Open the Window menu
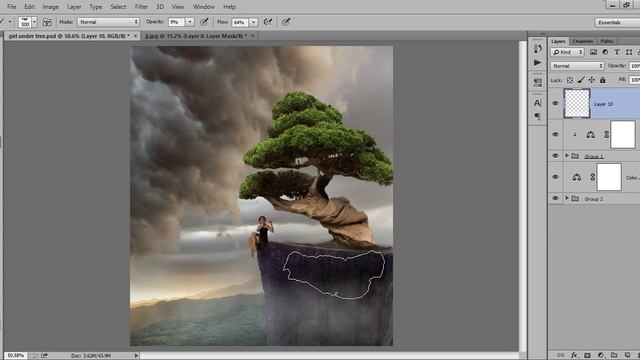This screenshot has width=640, height=360. [204, 7]
